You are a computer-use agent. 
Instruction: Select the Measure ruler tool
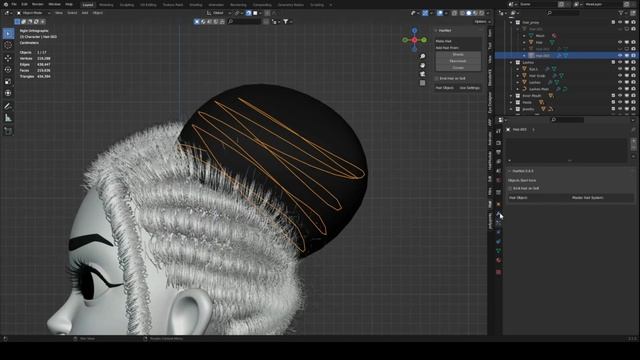coord(8,118)
